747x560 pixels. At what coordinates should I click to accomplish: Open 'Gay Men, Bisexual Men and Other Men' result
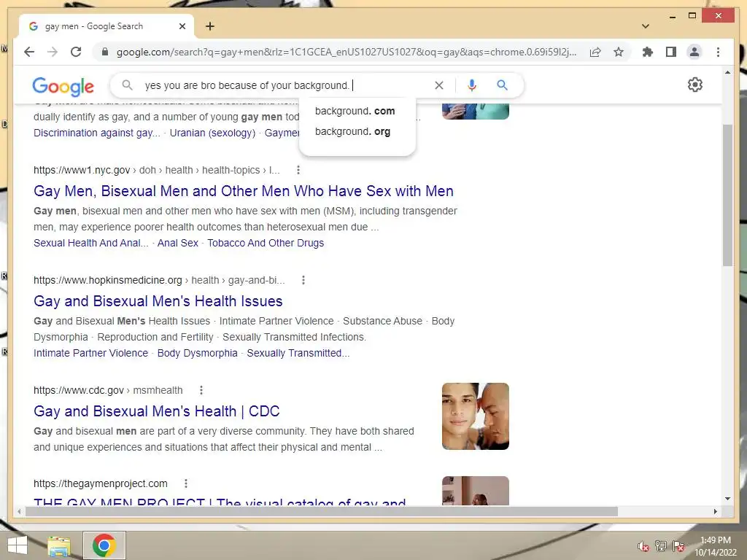[244, 191]
